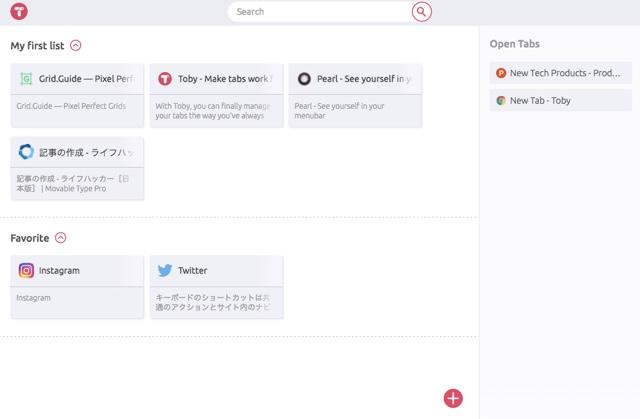The image size is (640, 419).
Task: Collapse the My first list section
Action: [x=76, y=45]
